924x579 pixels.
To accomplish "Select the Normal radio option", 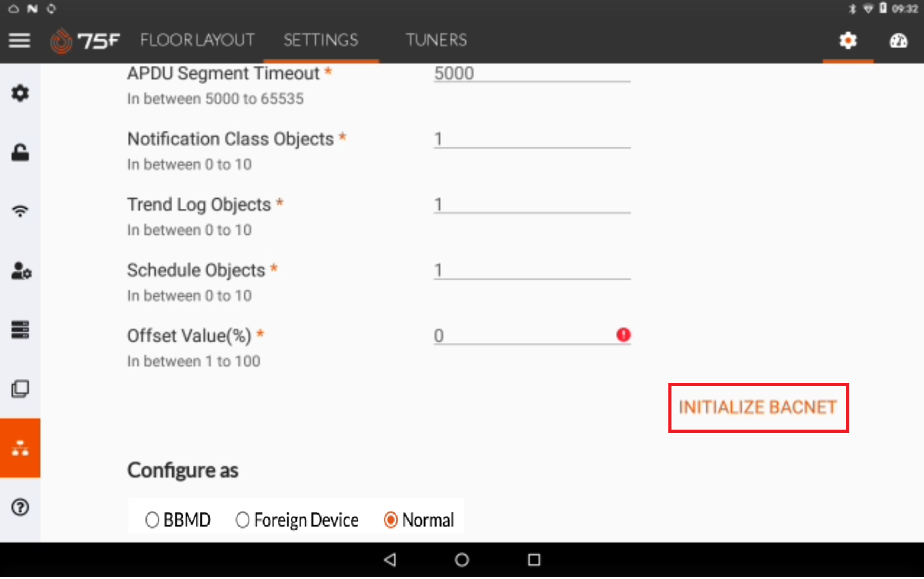I will pos(391,520).
